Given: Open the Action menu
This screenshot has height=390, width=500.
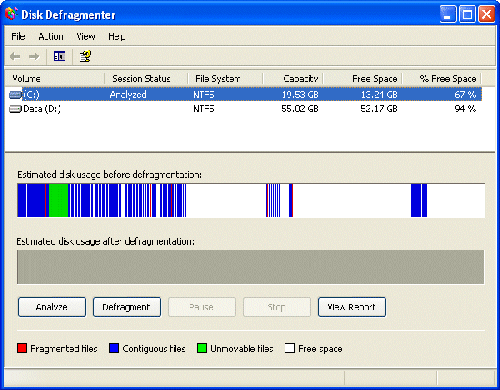Looking at the screenshot, I should [51, 36].
